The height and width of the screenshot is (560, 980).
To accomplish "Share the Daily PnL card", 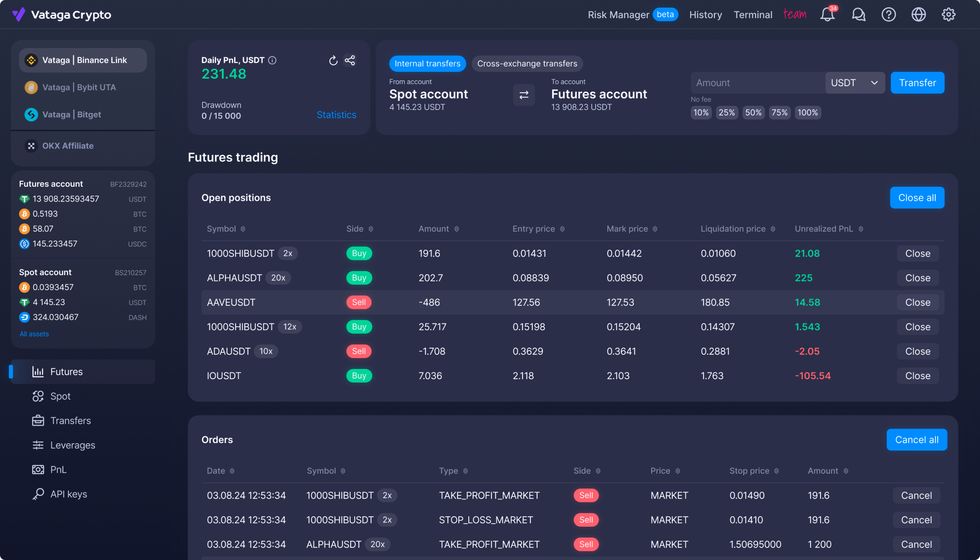I will 350,60.
